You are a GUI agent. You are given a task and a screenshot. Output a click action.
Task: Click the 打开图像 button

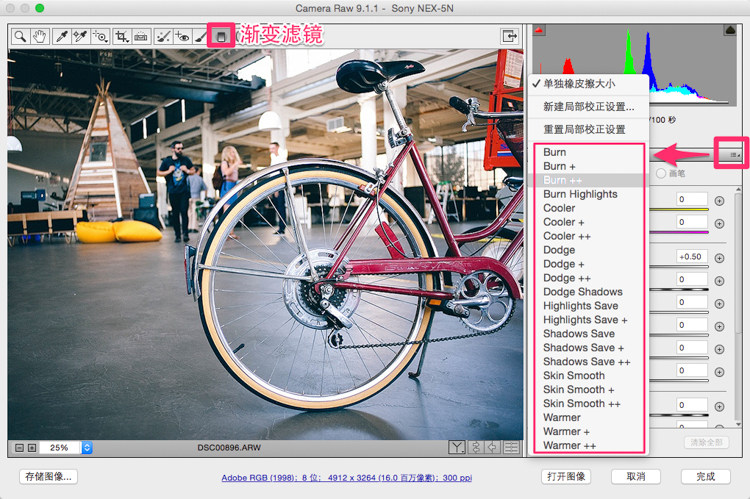[566, 477]
